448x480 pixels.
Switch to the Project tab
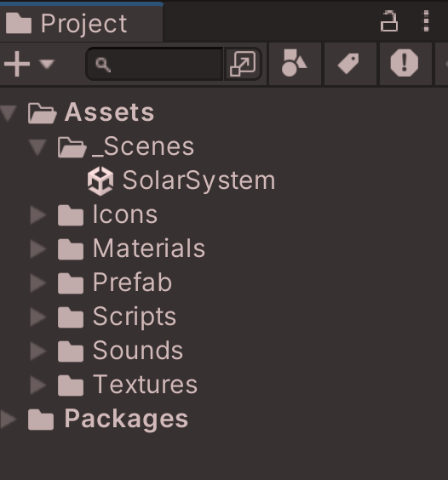(82, 23)
